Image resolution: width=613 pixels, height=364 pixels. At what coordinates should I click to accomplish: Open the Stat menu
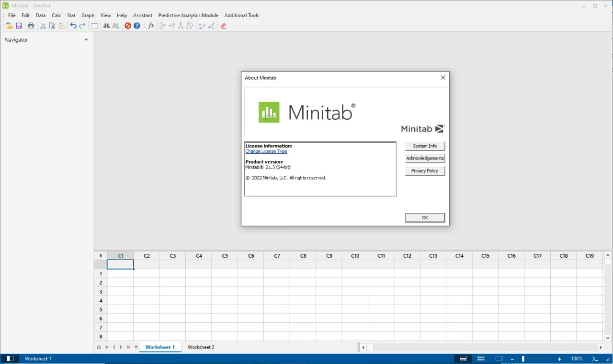(71, 15)
